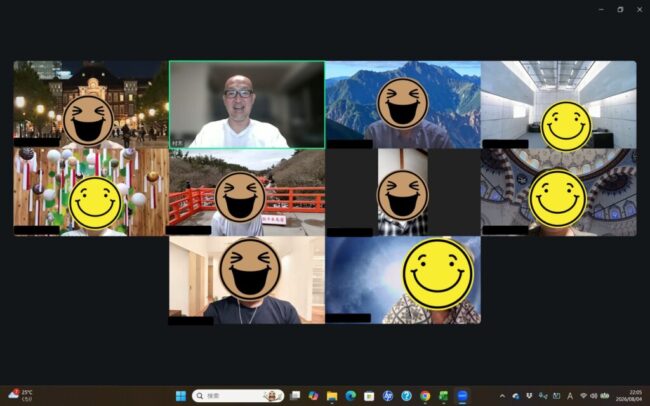650x406 pixels.
Task: Open the Windows Start menu
Action: tap(181, 396)
